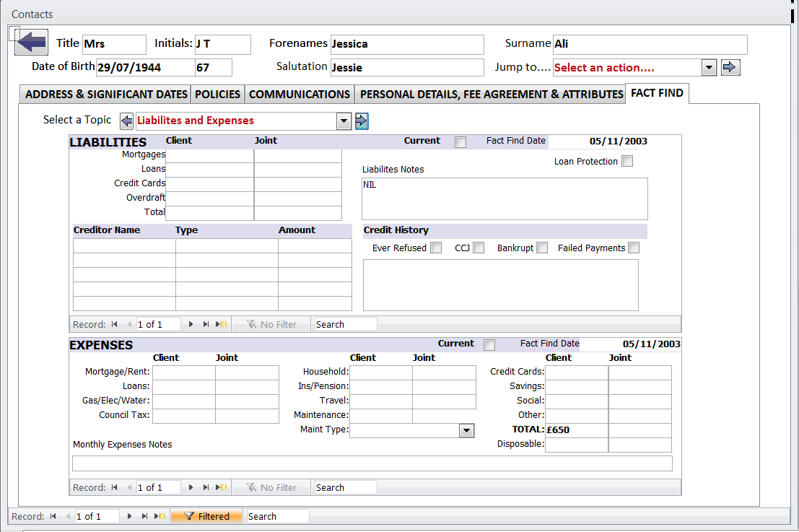This screenshot has height=532, width=799.
Task: Click the Mortgages Client liabilities field
Action: pos(209,155)
